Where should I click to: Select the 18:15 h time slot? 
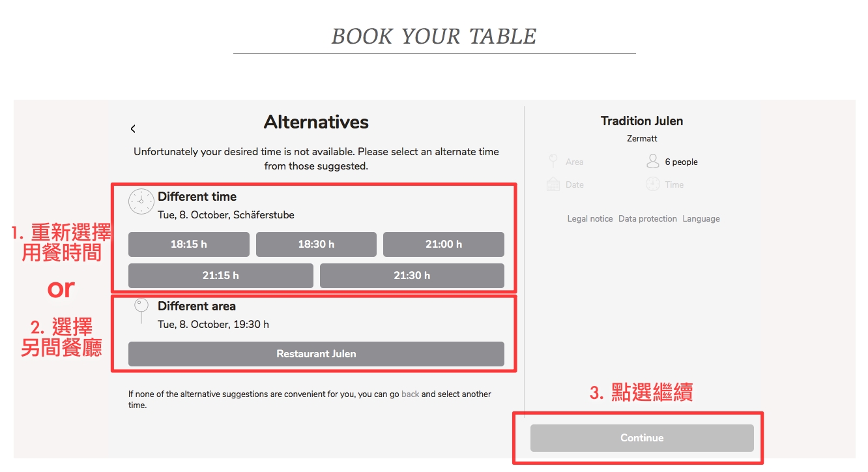pos(189,244)
